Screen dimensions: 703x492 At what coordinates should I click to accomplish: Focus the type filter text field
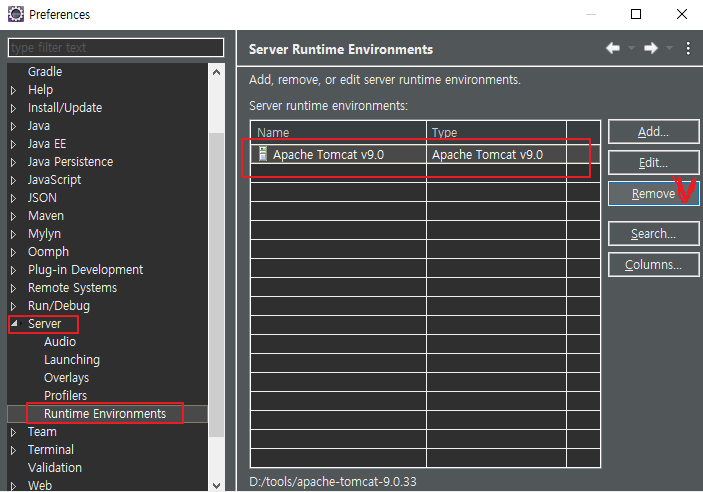(116, 48)
